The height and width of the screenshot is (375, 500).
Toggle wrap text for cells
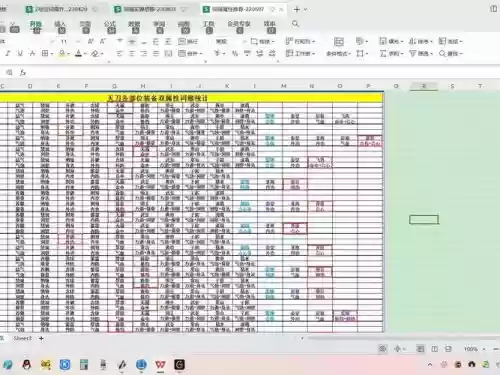pyautogui.click(x=188, y=41)
